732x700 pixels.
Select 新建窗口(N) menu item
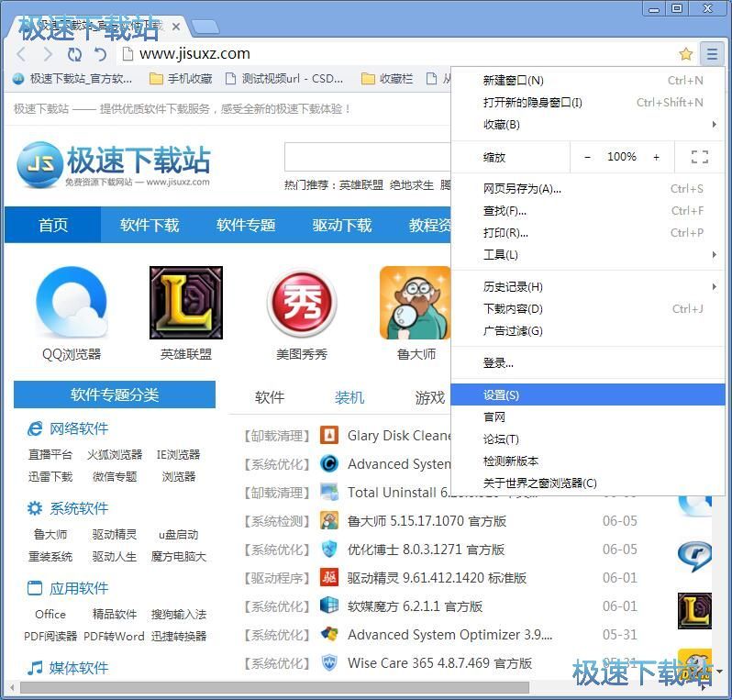coord(588,81)
